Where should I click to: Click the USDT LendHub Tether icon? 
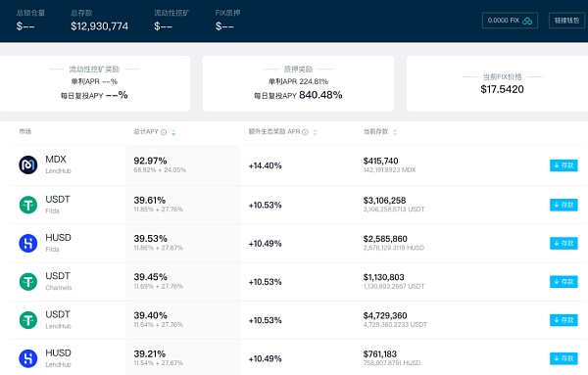click(x=28, y=320)
